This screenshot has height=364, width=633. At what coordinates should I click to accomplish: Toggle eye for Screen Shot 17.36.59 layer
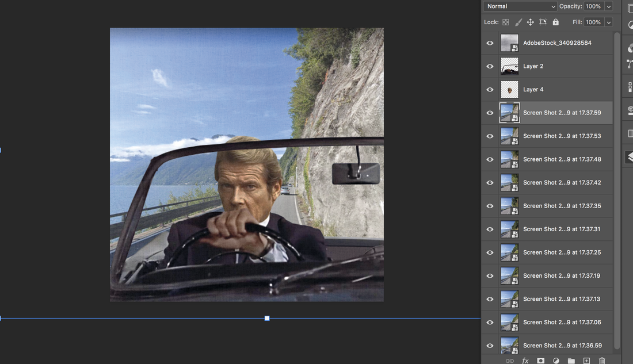(490, 346)
